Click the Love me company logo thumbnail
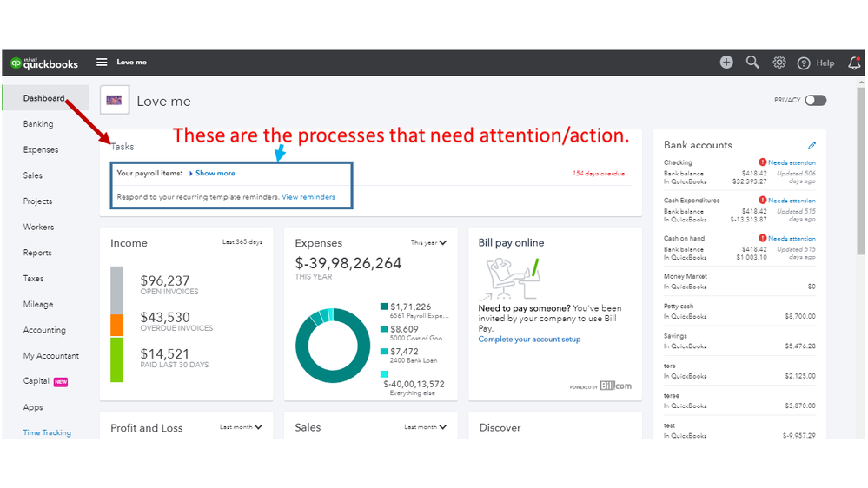 click(x=115, y=100)
